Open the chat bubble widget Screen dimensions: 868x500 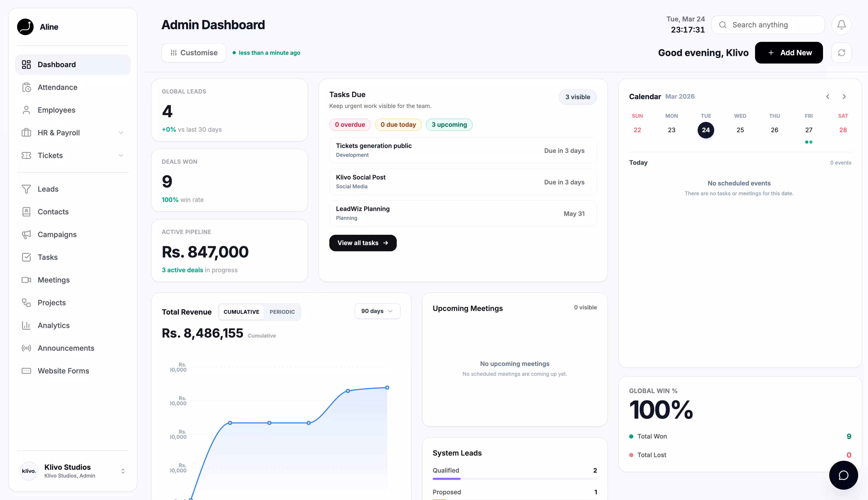click(x=843, y=475)
